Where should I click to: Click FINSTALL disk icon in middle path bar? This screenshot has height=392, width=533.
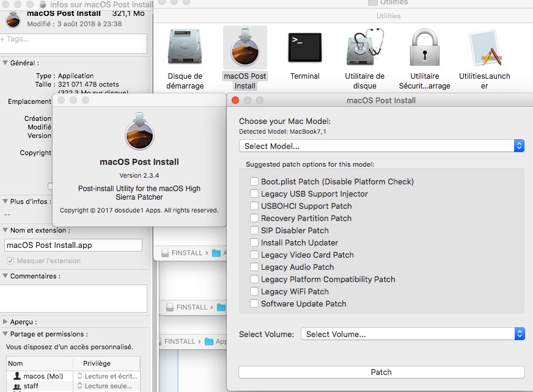click(170, 307)
